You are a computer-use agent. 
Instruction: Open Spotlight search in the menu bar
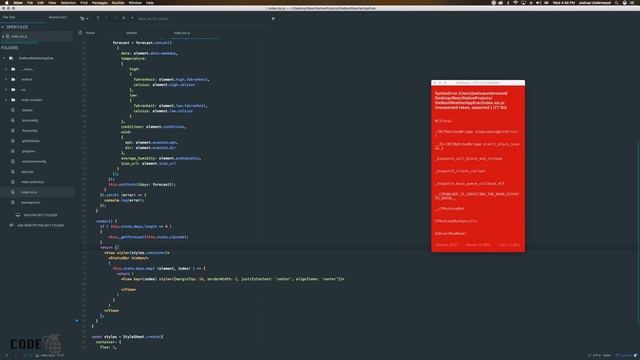click(x=616, y=2)
